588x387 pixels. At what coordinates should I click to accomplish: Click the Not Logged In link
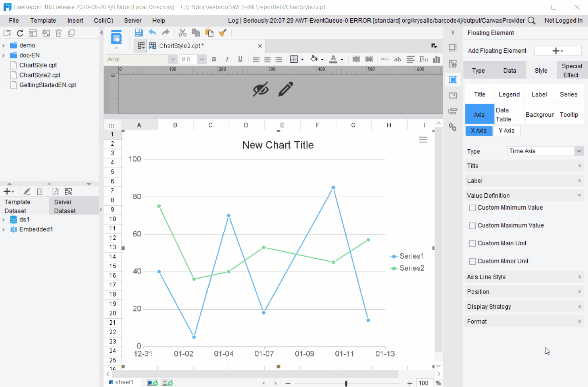563,21
